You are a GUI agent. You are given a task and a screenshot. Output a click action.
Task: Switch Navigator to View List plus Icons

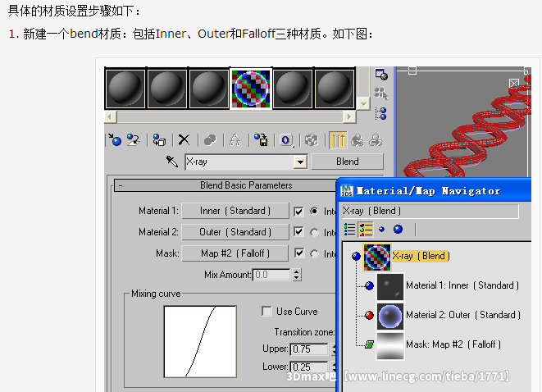point(366,229)
